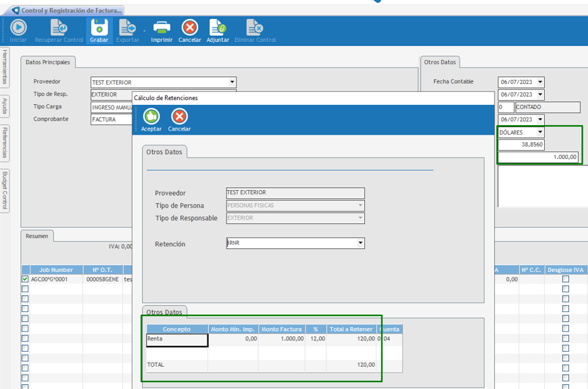This screenshot has width=588, height=389.
Task: Click the Total a Retener column header
Action: pos(351,329)
